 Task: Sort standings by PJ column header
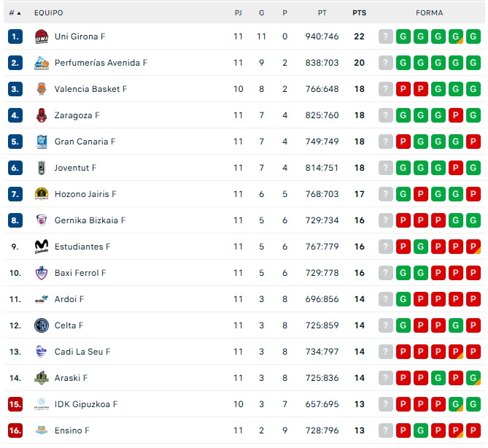(239, 13)
